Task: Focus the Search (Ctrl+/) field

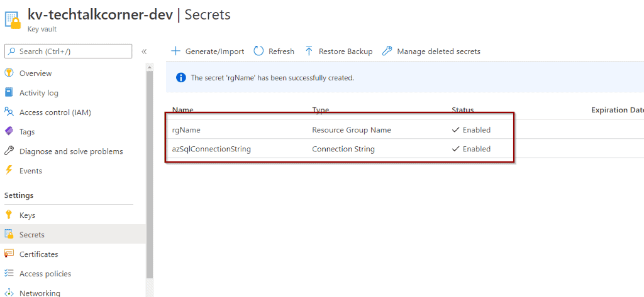Action: tap(68, 51)
